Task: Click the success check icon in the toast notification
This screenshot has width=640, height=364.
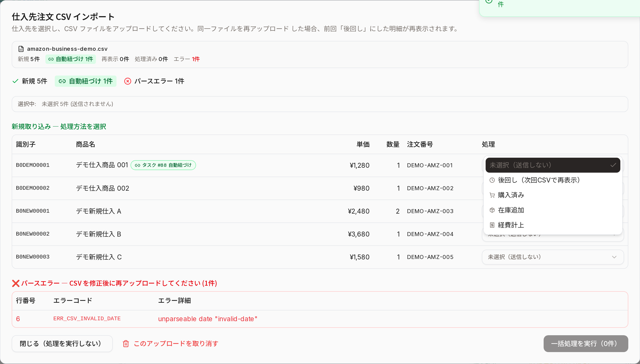Action: point(489,1)
